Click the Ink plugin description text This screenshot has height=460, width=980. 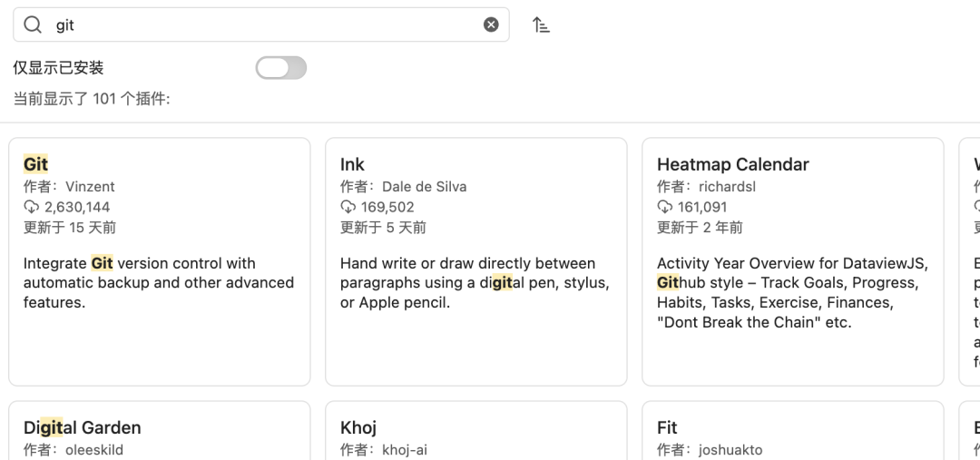coord(475,282)
